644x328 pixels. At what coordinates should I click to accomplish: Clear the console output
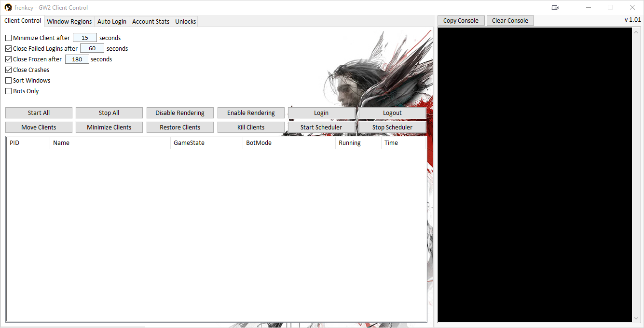(x=510, y=21)
